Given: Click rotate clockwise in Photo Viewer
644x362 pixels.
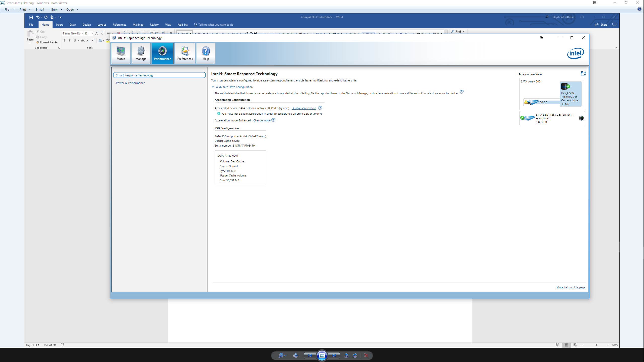Looking at the screenshot, I should (355, 355).
